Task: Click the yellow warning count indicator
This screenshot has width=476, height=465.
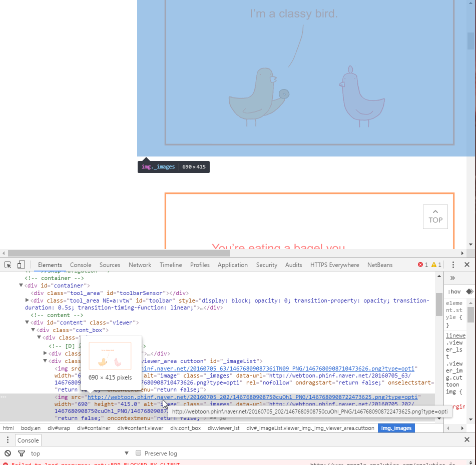Action: [x=436, y=265]
